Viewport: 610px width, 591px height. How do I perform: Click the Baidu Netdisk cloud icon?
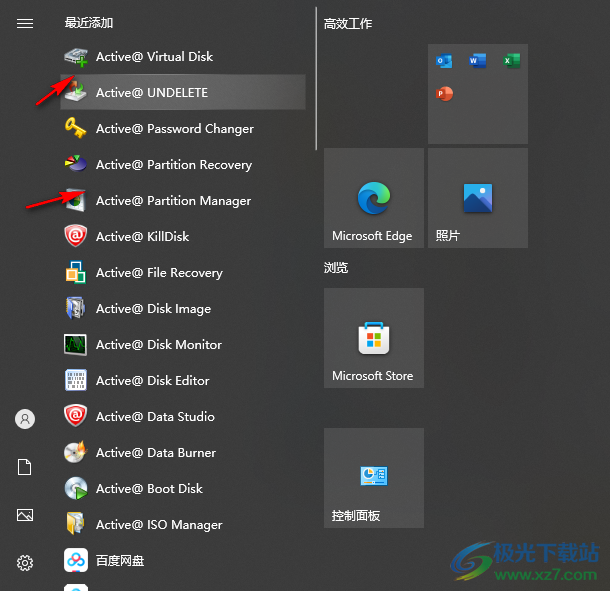point(76,560)
